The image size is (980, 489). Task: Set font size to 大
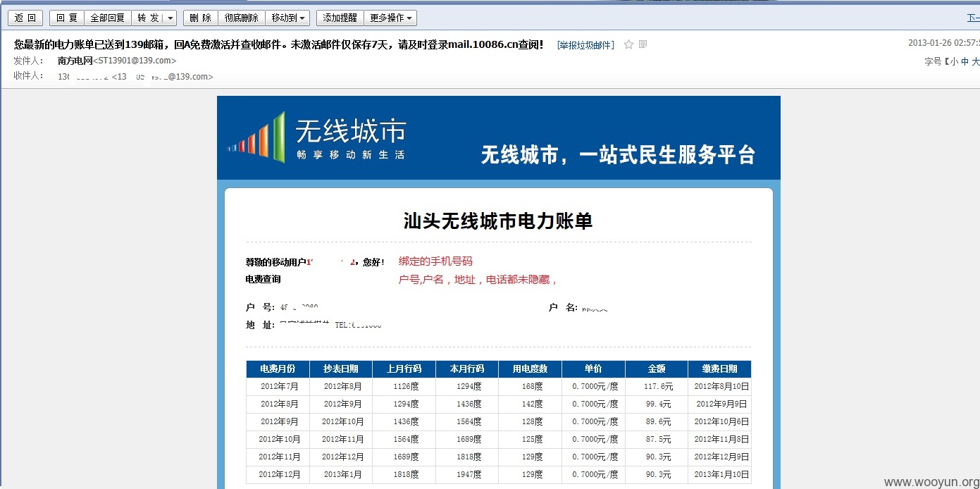(975, 61)
